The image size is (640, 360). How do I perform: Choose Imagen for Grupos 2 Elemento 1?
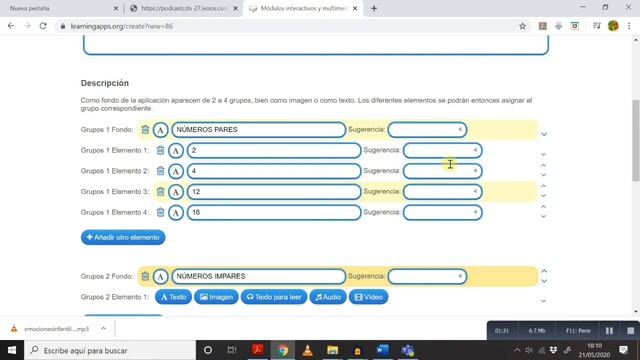click(x=216, y=297)
